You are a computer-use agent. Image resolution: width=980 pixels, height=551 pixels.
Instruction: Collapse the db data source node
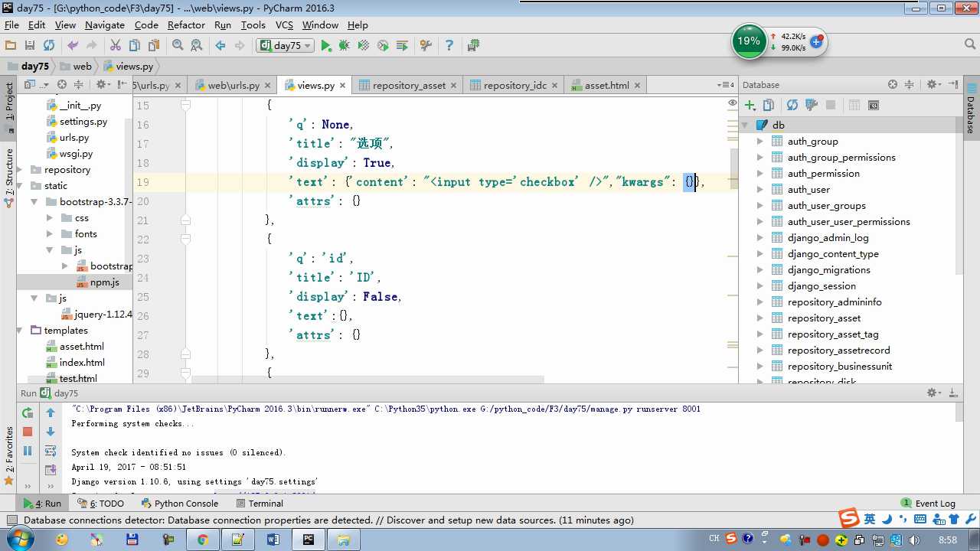tap(745, 125)
